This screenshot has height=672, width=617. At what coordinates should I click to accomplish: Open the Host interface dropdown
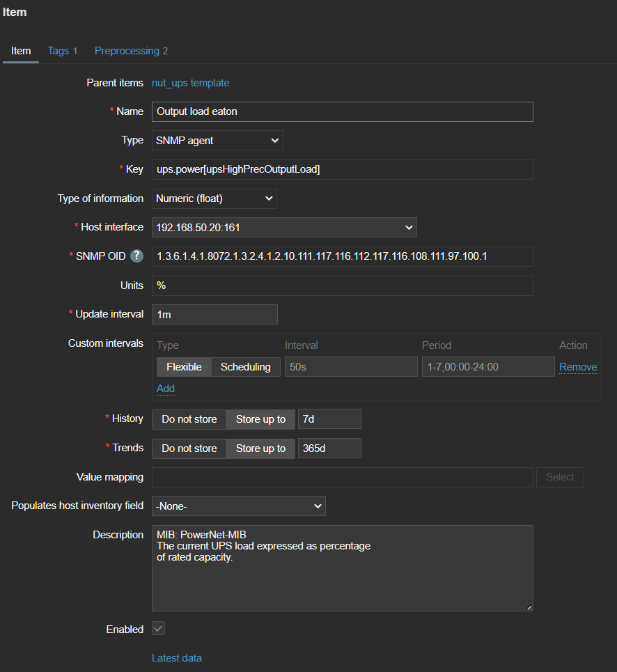(x=284, y=228)
